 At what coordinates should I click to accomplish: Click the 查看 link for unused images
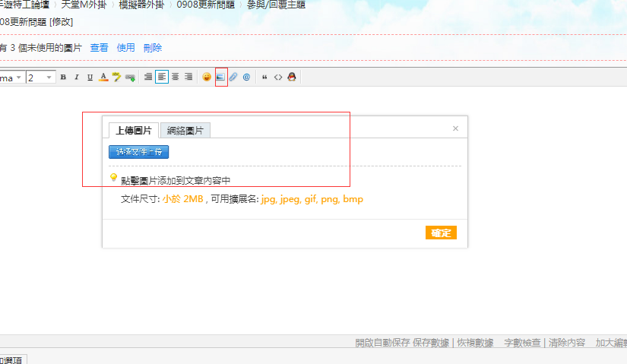tap(100, 48)
